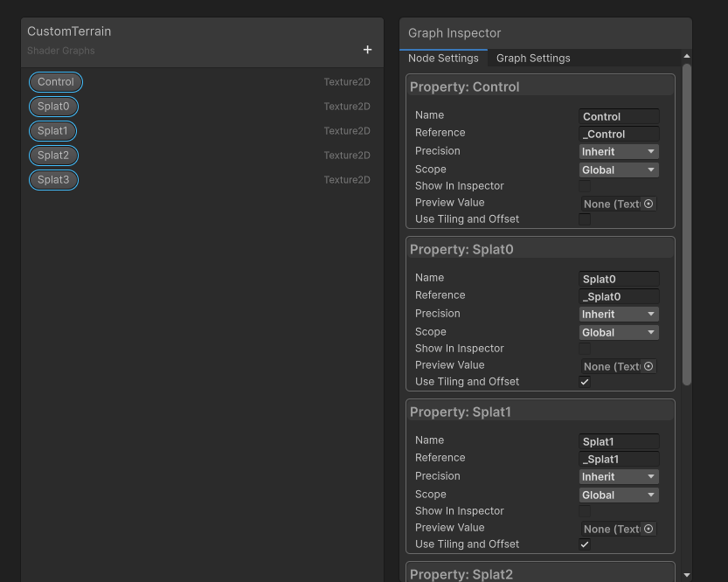
Task: Select the Splat1 property in blackboard
Action: (52, 131)
